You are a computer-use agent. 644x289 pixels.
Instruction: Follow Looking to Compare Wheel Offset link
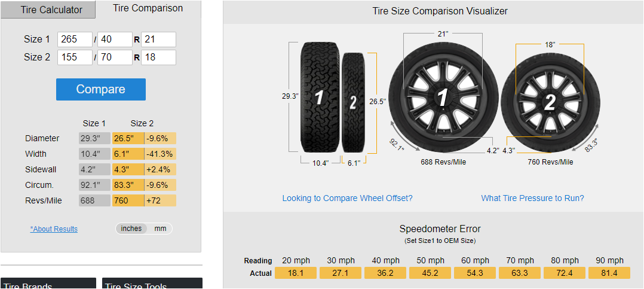(347, 198)
